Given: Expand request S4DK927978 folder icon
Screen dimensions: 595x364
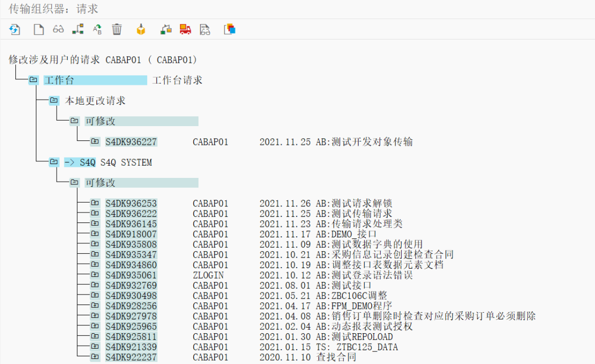Looking at the screenshot, I should click(x=95, y=316).
